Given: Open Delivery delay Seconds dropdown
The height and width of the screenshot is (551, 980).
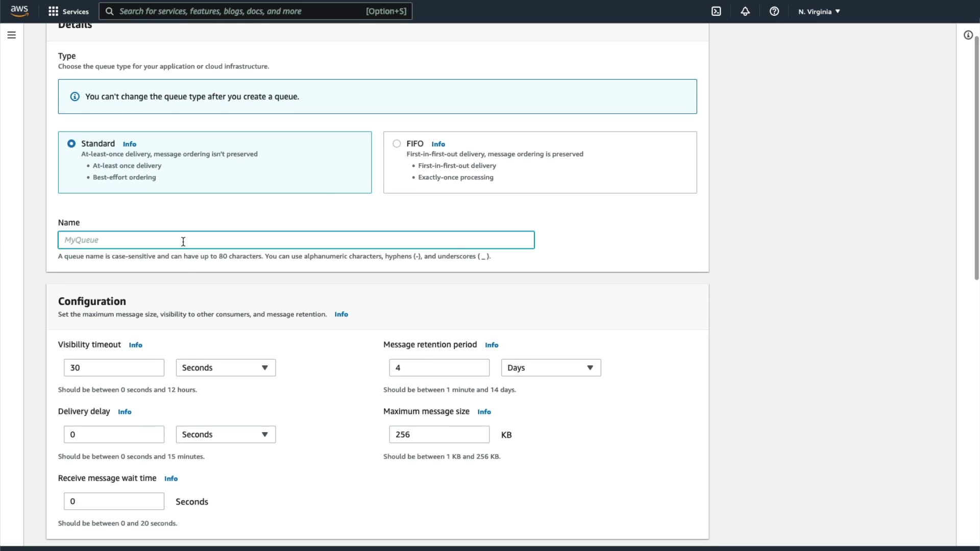Looking at the screenshot, I should (x=226, y=435).
